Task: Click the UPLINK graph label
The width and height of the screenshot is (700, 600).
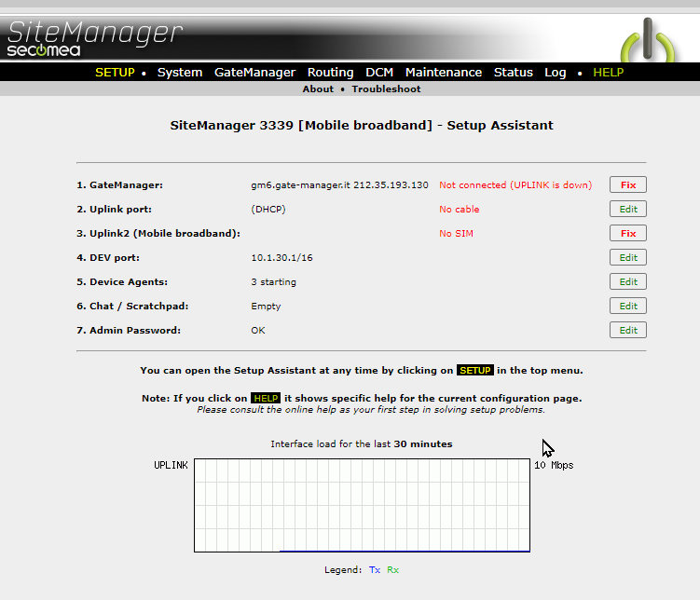Action: (x=171, y=465)
